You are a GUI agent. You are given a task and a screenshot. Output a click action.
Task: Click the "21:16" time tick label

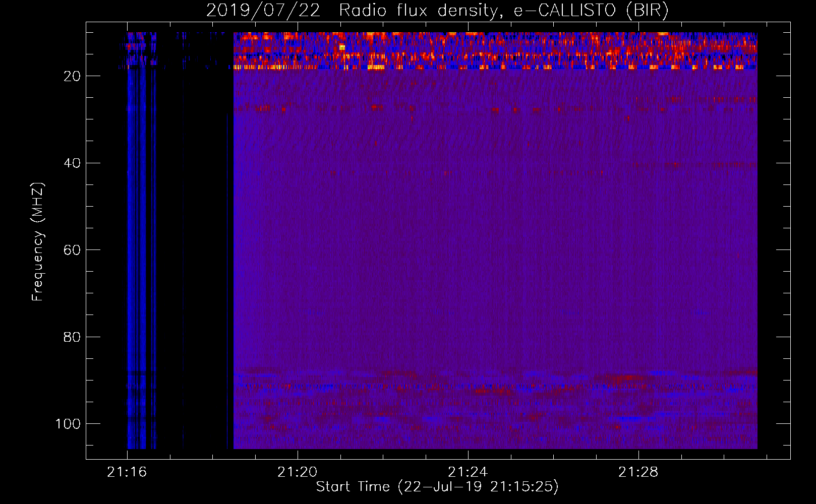coord(127,472)
